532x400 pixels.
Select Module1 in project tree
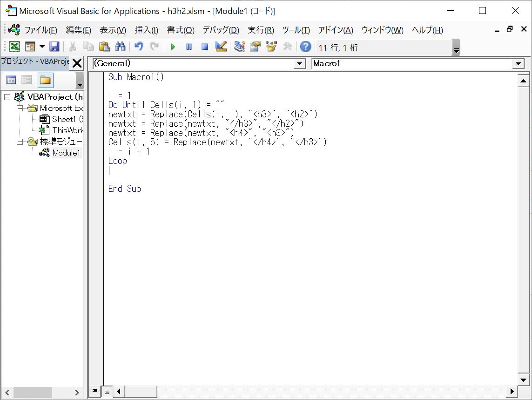click(x=60, y=153)
